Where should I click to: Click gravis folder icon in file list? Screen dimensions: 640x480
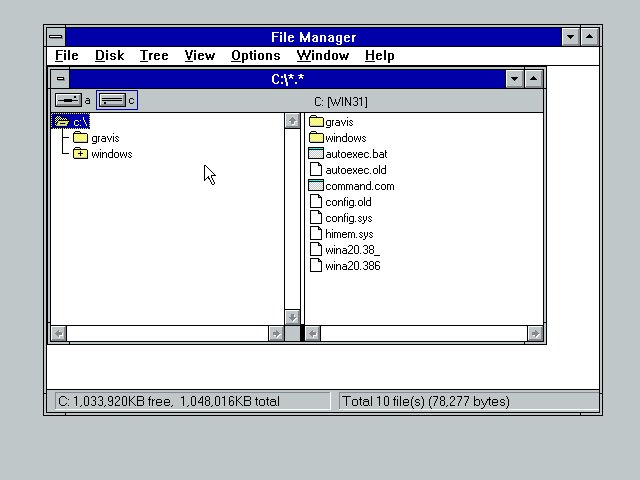tap(316, 122)
